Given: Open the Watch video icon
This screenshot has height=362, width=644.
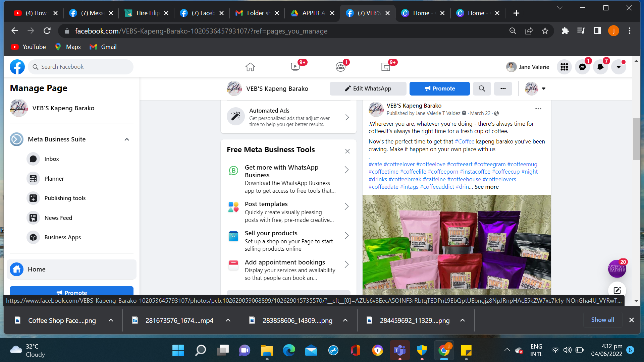Looking at the screenshot, I should click(x=295, y=67).
